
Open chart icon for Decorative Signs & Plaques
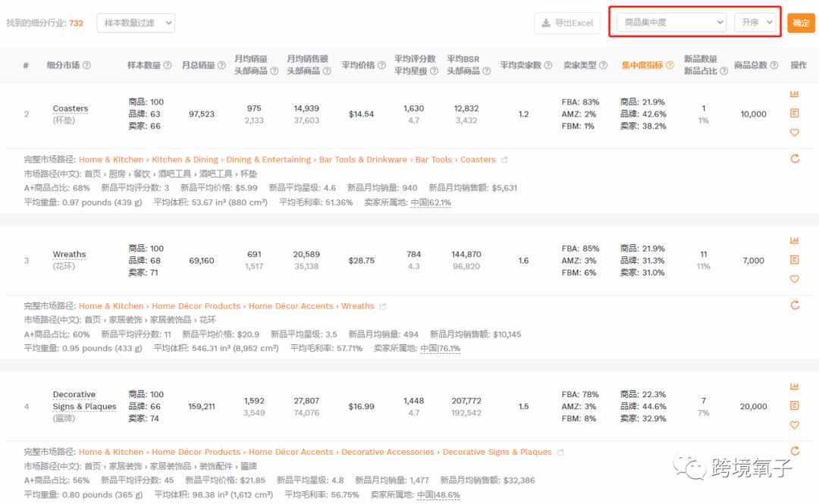[795, 387]
